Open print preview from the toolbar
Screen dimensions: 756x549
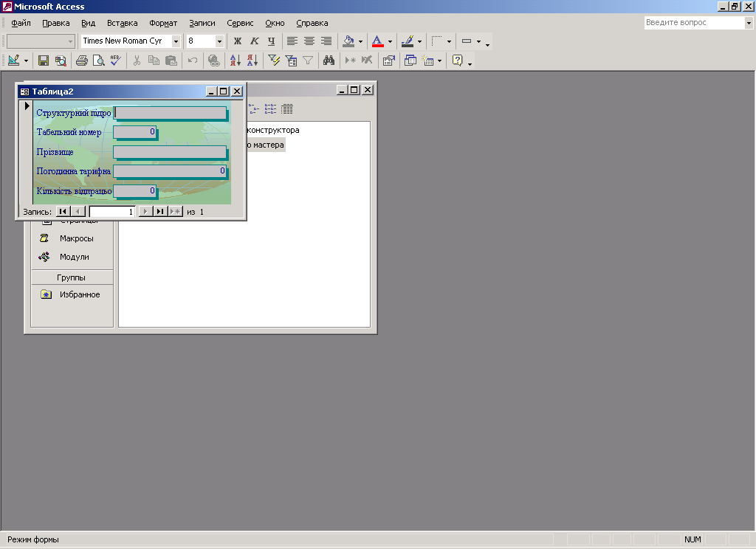click(x=99, y=61)
